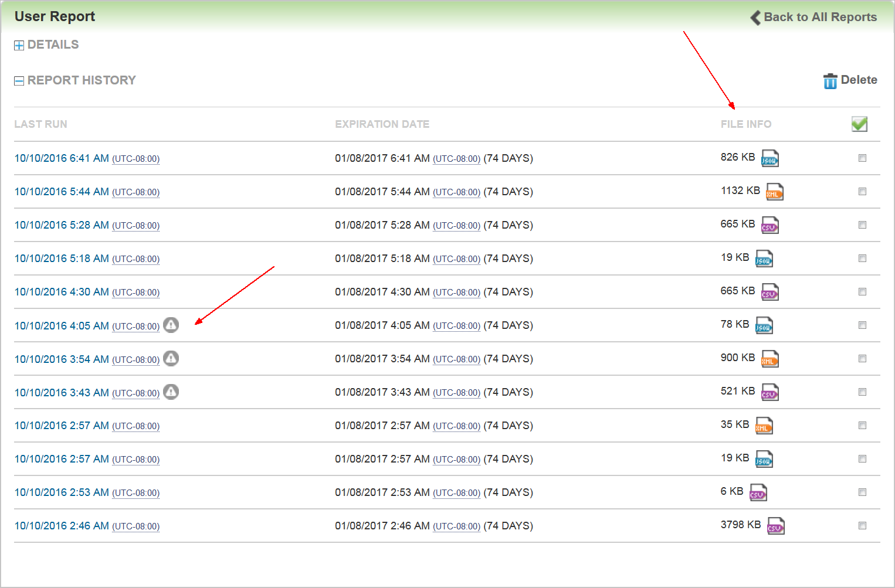Image resolution: width=895 pixels, height=588 pixels.
Task: Select the JSON file icon beside 78 KB
Action: 764,325
